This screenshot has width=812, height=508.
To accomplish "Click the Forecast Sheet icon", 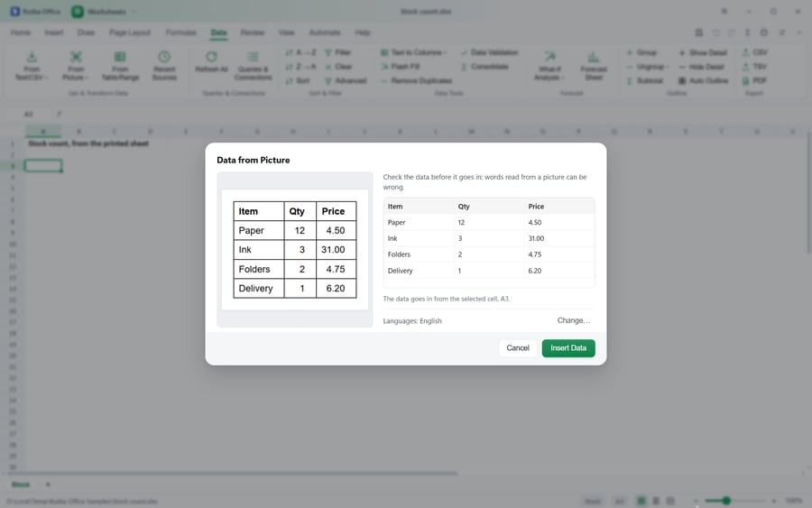I will coord(594,66).
